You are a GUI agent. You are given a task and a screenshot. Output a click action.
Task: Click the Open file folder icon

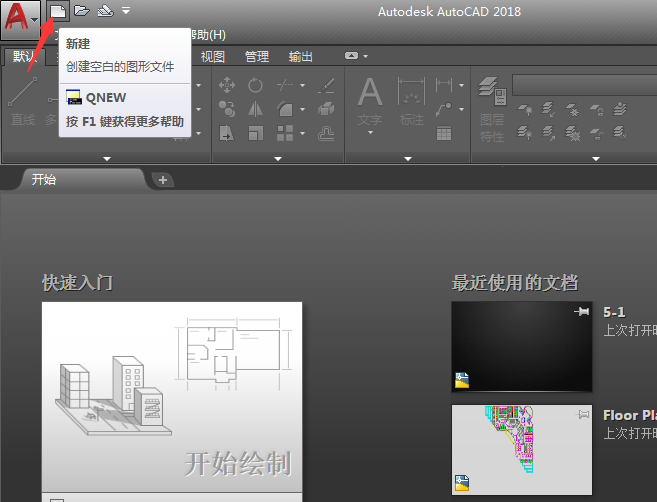82,10
